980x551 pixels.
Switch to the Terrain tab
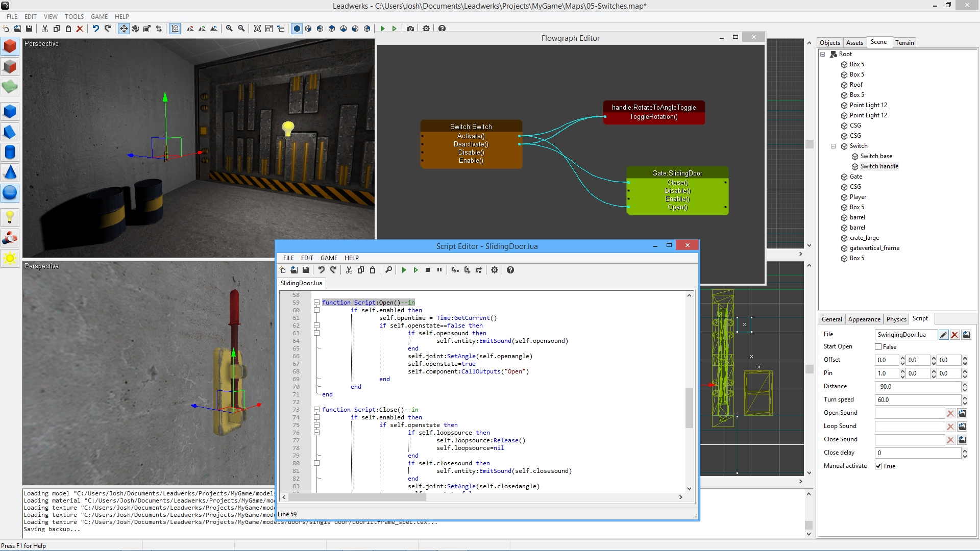pos(904,42)
